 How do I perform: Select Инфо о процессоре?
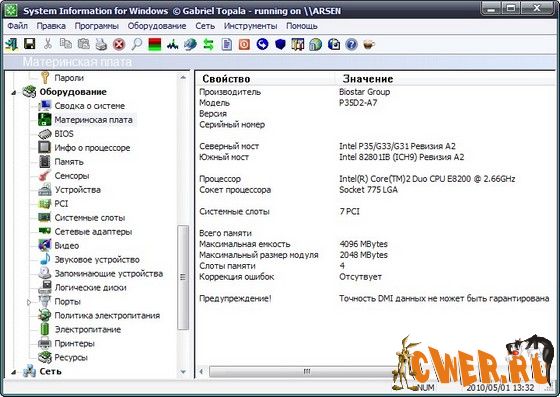point(92,148)
